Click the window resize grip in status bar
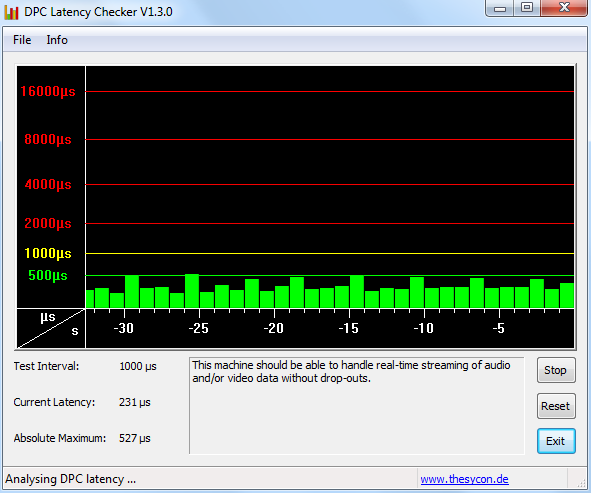The height and width of the screenshot is (493, 591). click(x=582, y=484)
